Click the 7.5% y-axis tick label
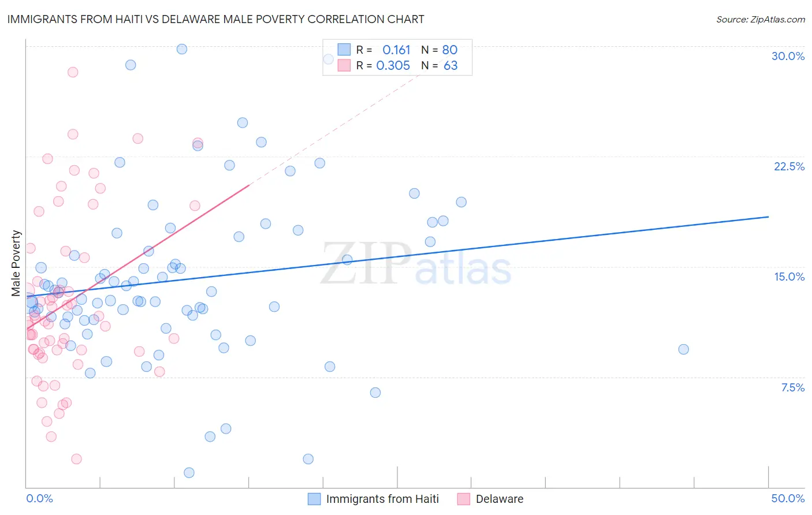The image size is (812, 515). coord(792,387)
